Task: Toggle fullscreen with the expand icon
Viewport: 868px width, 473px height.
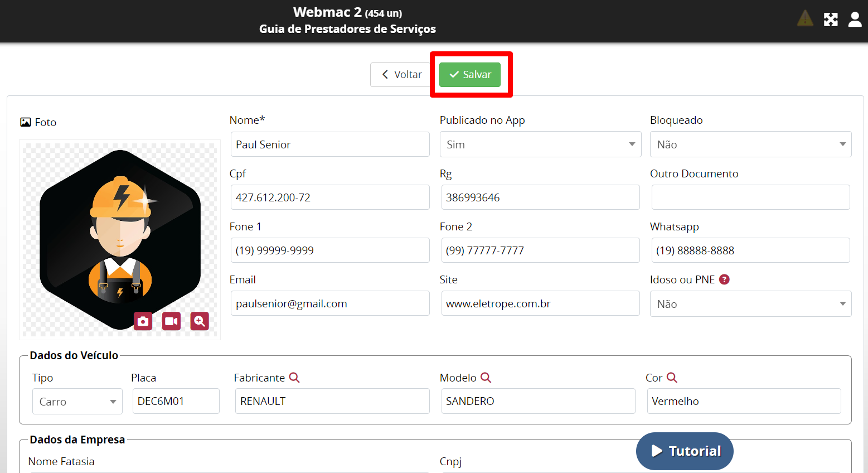Action: (x=831, y=20)
